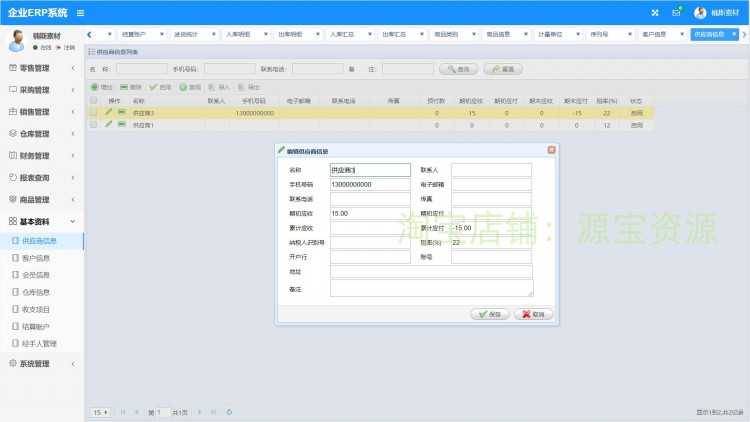Click the 导入 import toolbar button
Viewport: 750px width, 422px height.
click(219, 87)
